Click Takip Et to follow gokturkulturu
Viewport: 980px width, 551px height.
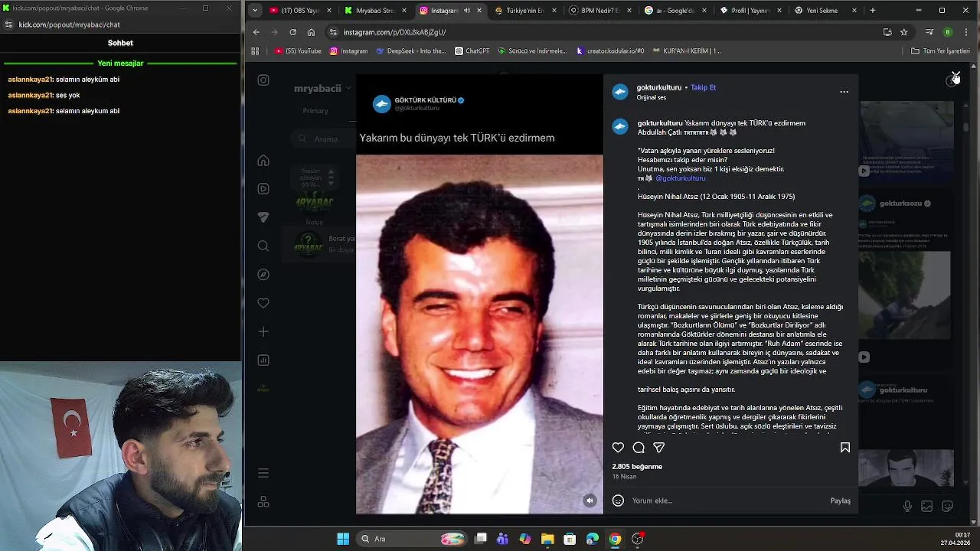point(703,87)
